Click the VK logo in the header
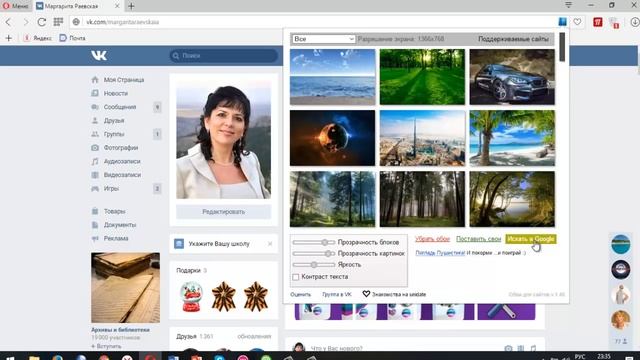 (99, 55)
